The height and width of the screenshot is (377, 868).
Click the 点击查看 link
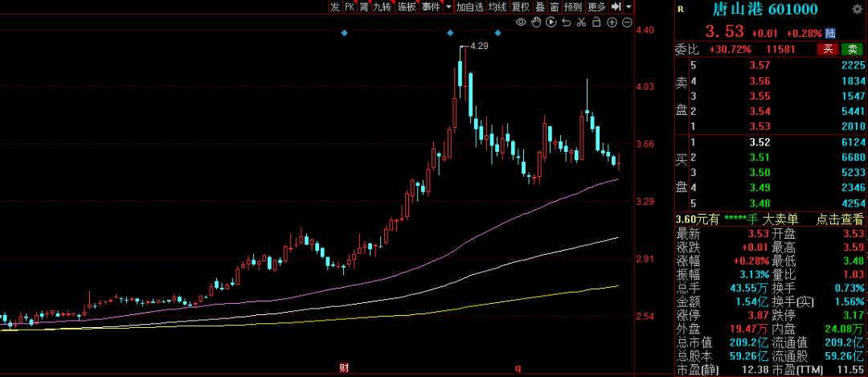point(840,219)
